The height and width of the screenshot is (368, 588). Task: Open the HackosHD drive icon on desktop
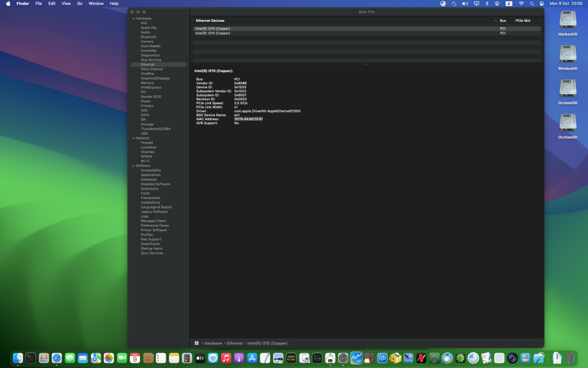(567, 23)
